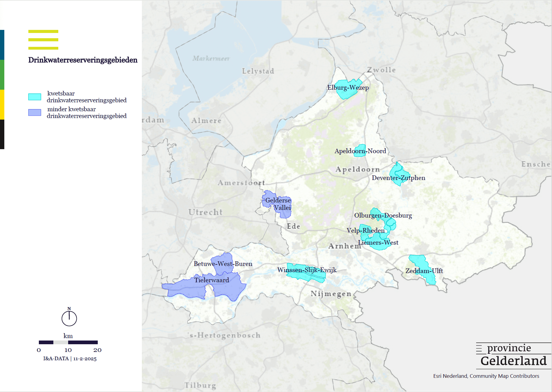Click the green strip on left edge
552x392 pixels.
[x=2, y=75]
